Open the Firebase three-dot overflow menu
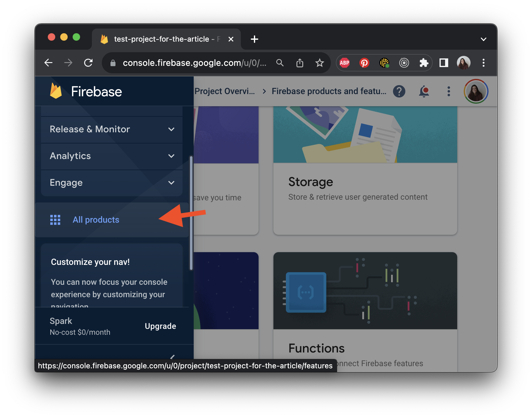This screenshot has width=532, height=418. click(449, 91)
